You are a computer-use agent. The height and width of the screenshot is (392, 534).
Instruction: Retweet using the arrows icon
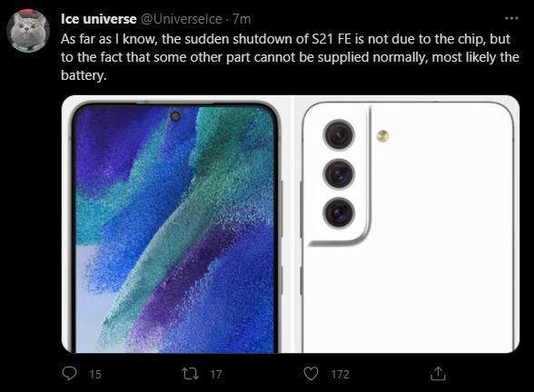[191, 374]
